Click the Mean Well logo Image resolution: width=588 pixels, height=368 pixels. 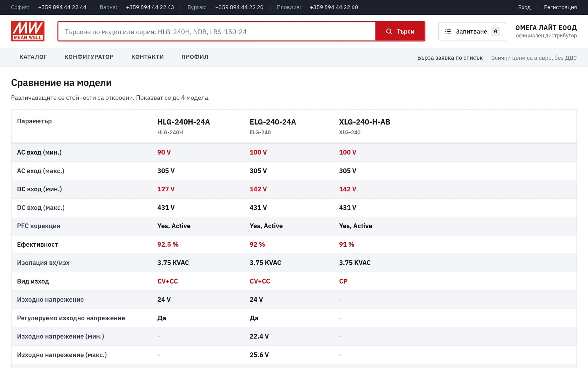click(28, 31)
